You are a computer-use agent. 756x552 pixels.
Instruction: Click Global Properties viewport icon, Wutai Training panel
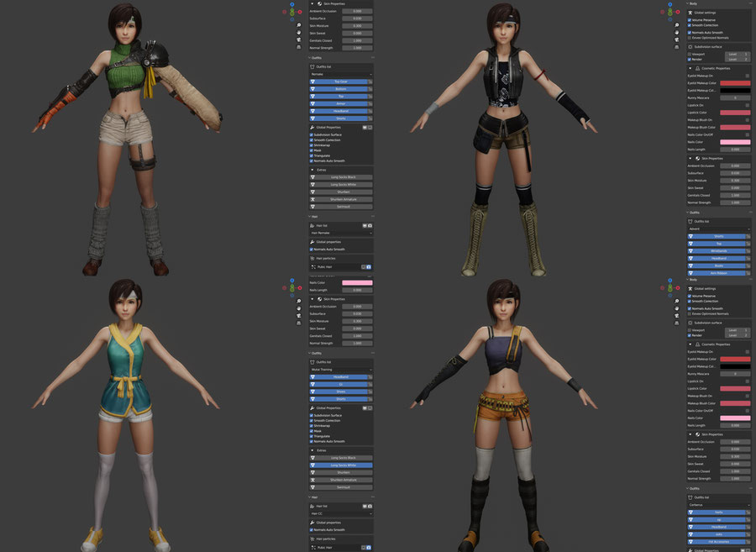coord(365,407)
